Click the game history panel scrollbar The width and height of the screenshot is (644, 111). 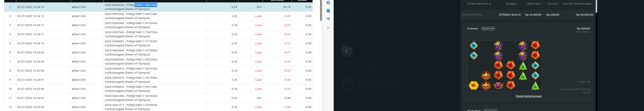596,6
